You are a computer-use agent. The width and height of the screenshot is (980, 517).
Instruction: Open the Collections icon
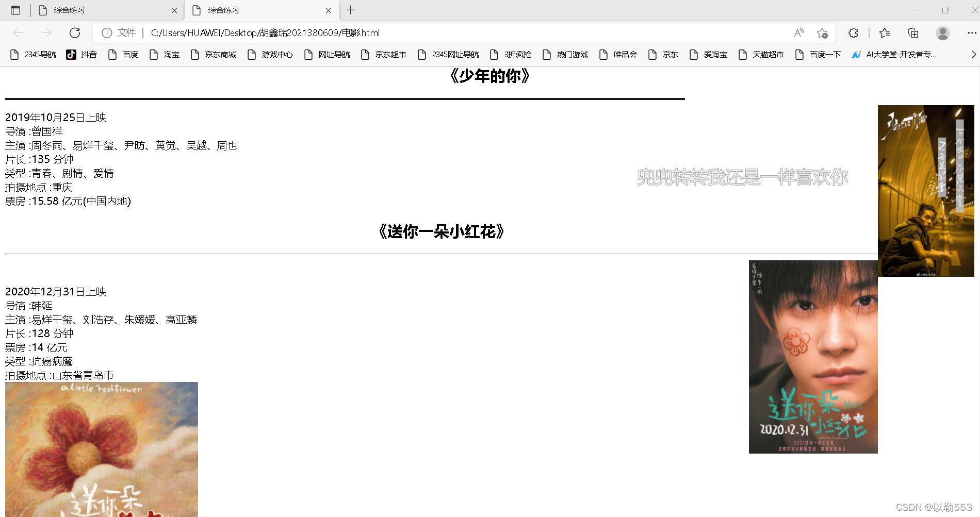(x=913, y=33)
